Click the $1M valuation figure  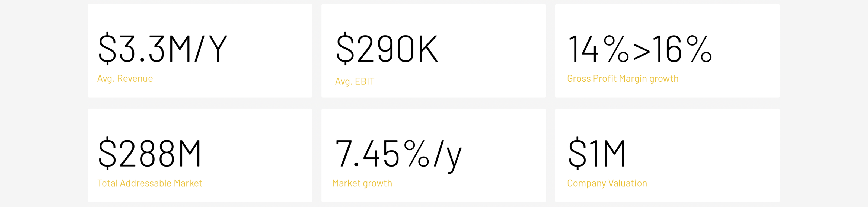tap(596, 153)
